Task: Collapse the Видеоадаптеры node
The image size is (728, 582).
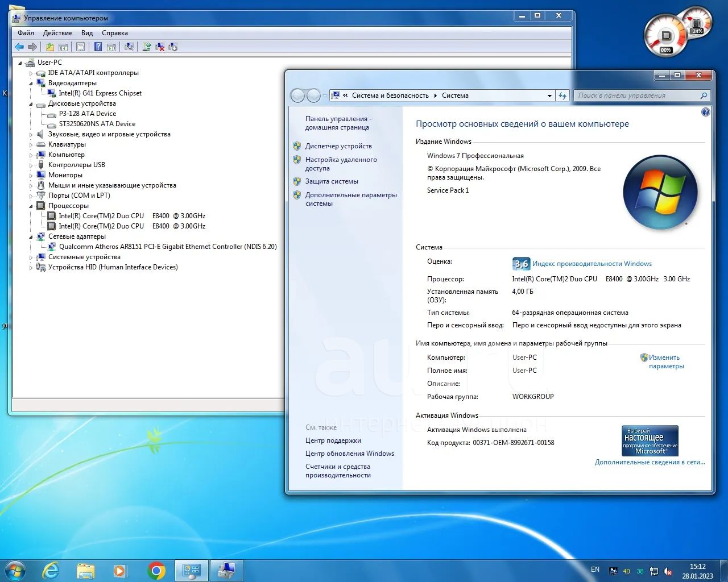Action: point(31,83)
